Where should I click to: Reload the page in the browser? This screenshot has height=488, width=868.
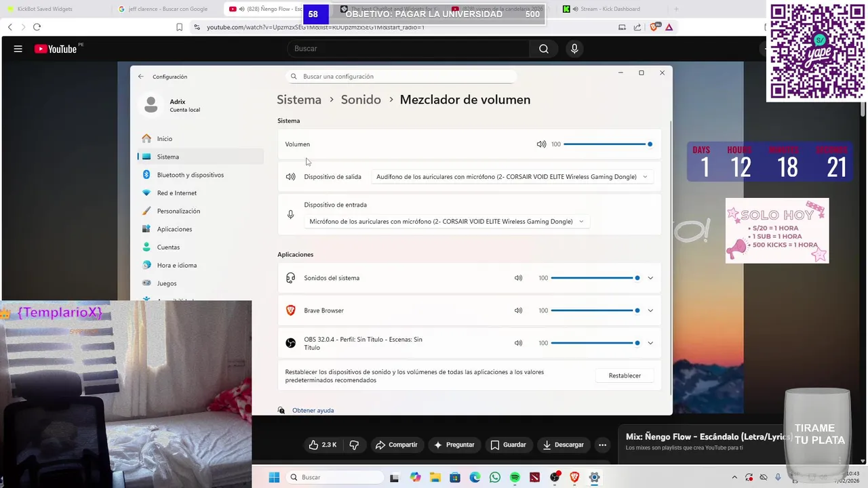tap(37, 27)
